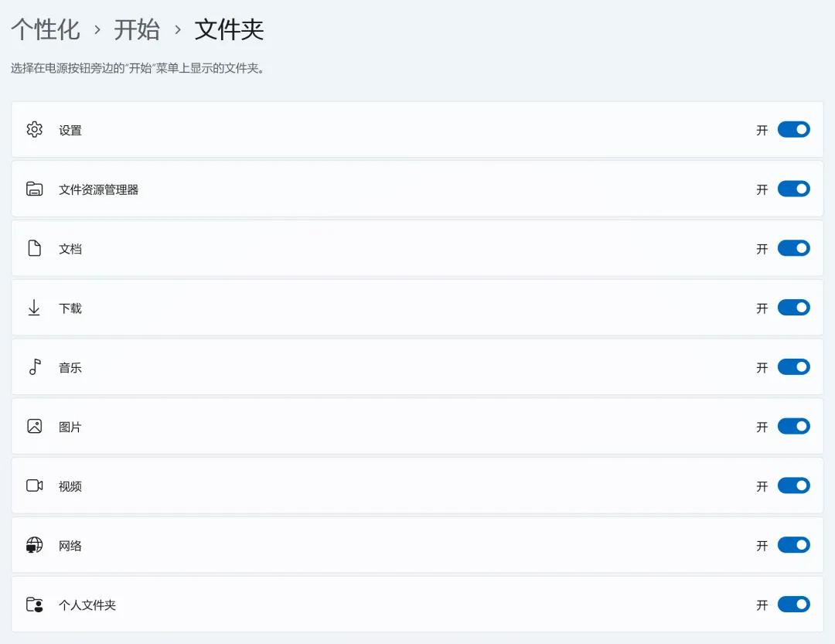Screen dimensions: 835x644
Task: Click the 图片 picture icon
Action: [34, 426]
